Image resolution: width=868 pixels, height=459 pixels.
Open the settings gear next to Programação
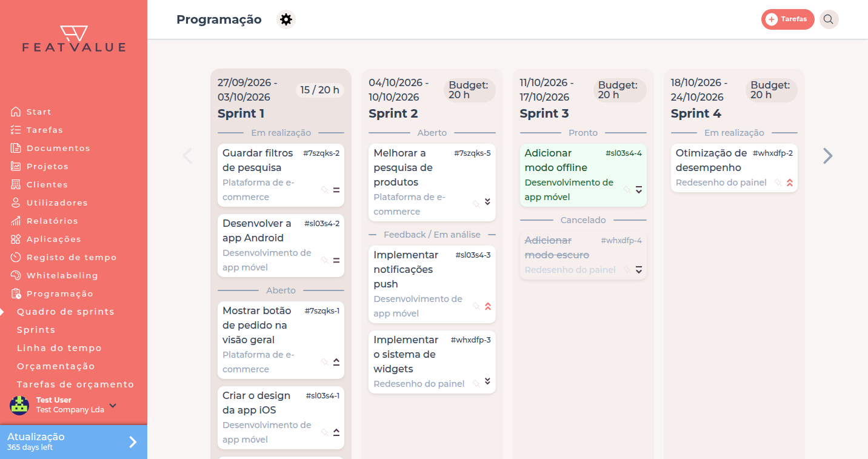tap(286, 19)
